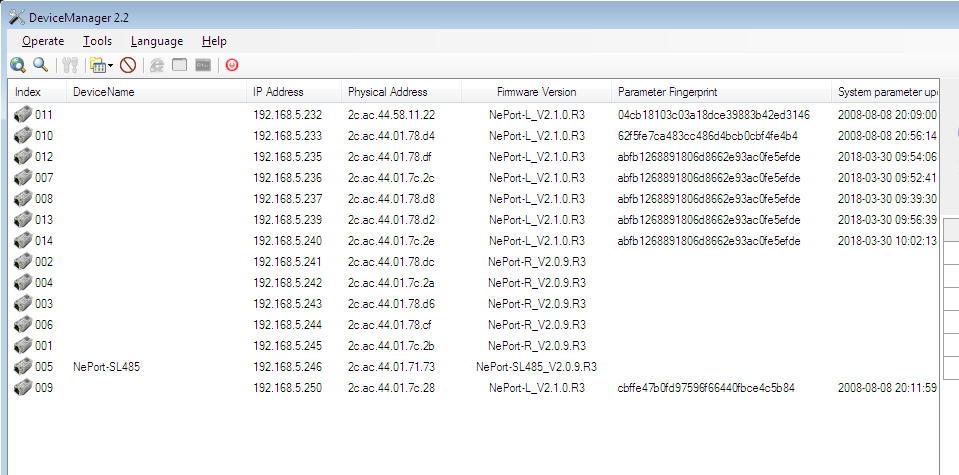Viewport: 959px width, 475px height.
Task: Select device with IP 192.168.5.250
Action: pos(287,388)
